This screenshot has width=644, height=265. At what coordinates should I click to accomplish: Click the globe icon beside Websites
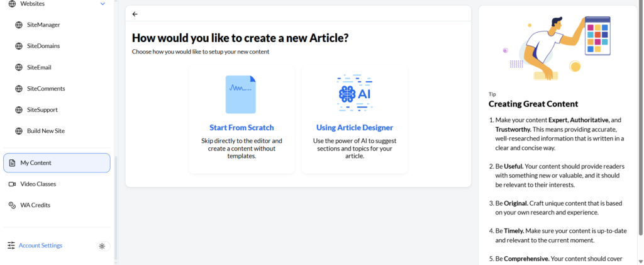pos(12,4)
